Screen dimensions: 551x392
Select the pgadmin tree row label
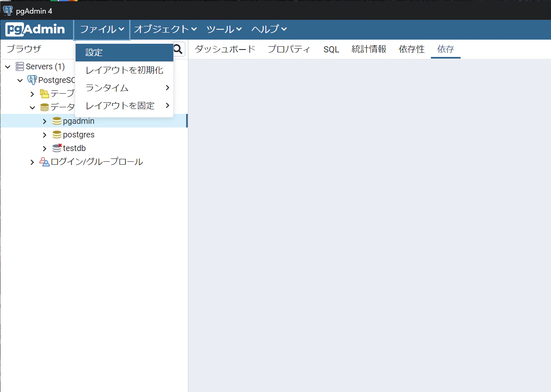pyautogui.click(x=79, y=121)
